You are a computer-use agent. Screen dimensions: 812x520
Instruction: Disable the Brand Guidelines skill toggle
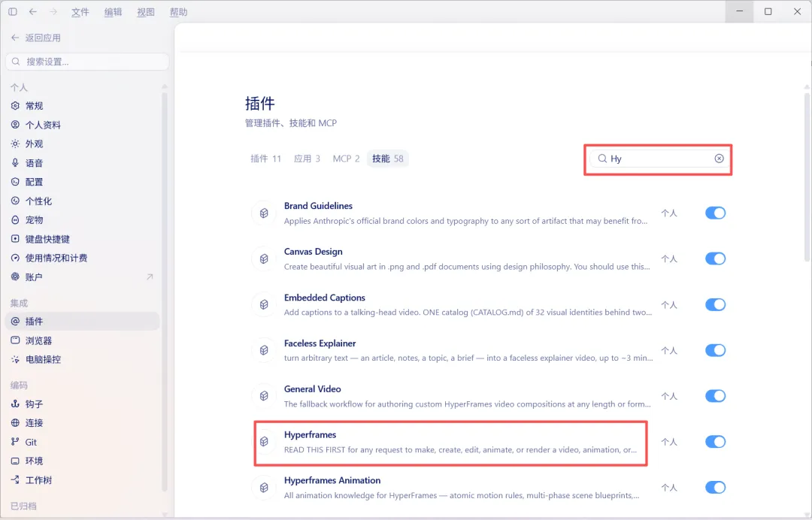(x=715, y=213)
